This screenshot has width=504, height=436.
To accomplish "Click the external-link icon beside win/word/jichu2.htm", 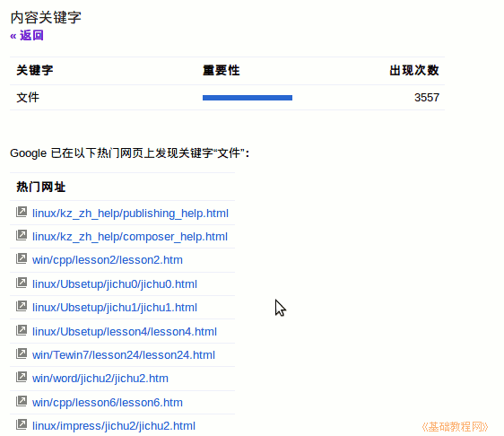I will point(22,377).
